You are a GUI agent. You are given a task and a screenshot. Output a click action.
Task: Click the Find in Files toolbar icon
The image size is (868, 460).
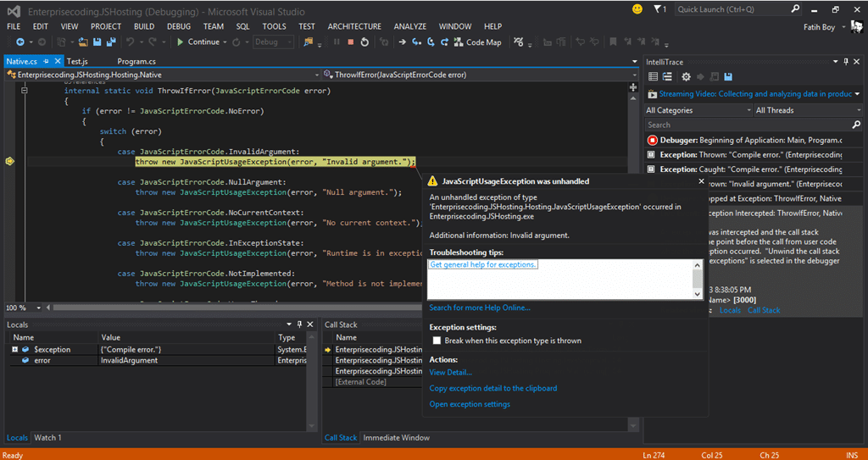coord(307,42)
